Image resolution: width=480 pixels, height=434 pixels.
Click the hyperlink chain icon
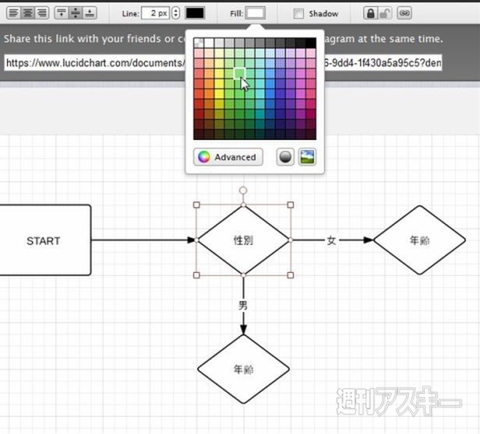pos(404,13)
